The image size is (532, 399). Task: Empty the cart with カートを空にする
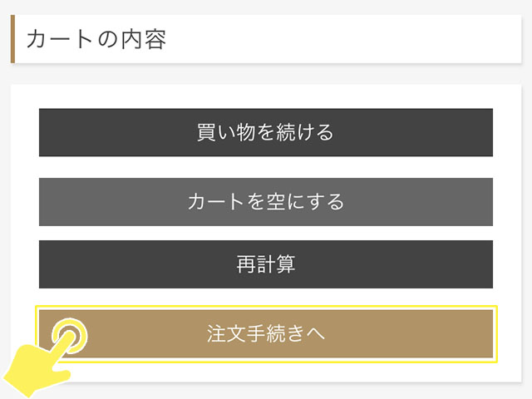266,202
